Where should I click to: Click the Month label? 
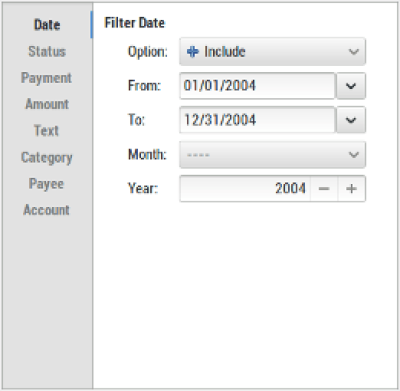(147, 155)
